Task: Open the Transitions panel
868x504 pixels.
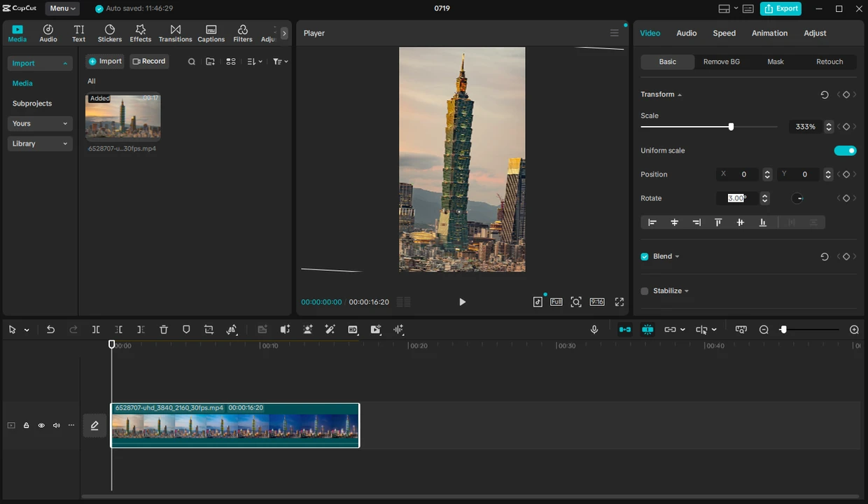Action: [x=175, y=33]
